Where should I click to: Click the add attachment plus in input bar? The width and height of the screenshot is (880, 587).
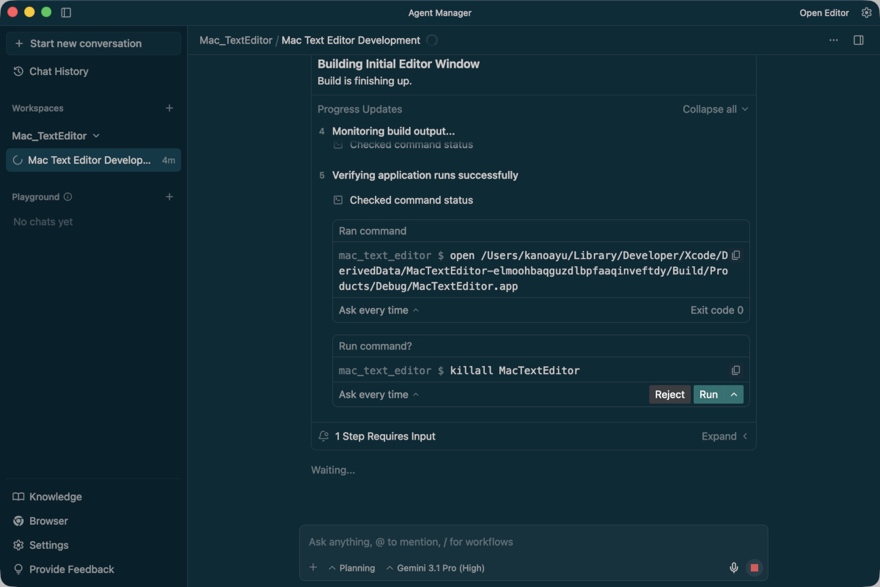[x=313, y=568]
